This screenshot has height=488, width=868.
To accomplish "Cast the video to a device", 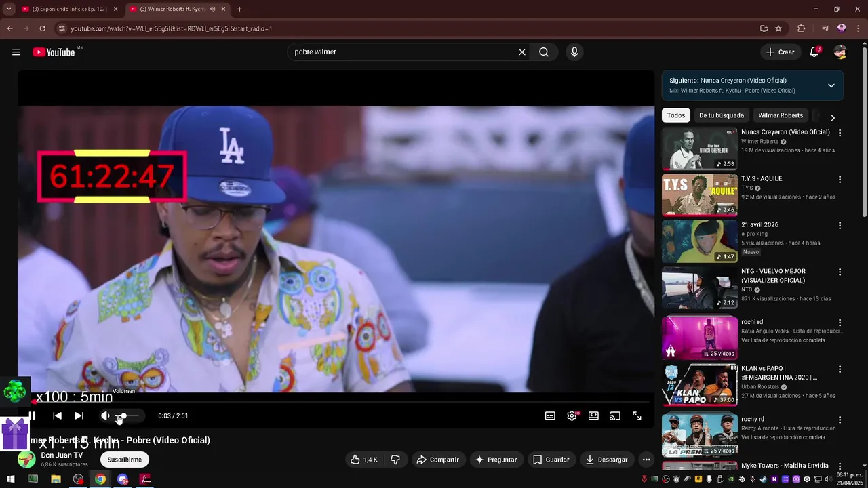I will (615, 415).
